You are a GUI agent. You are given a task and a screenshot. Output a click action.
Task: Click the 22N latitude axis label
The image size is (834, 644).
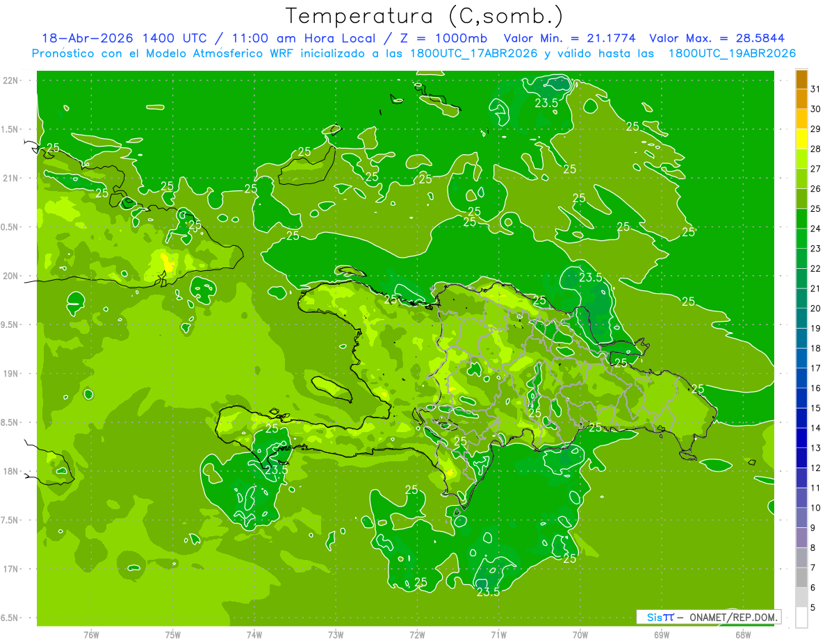(12, 81)
